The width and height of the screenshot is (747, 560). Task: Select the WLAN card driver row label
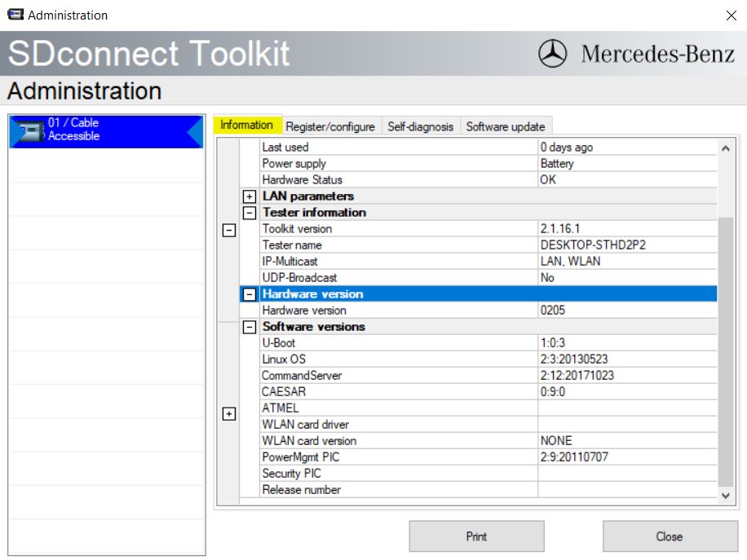click(305, 425)
